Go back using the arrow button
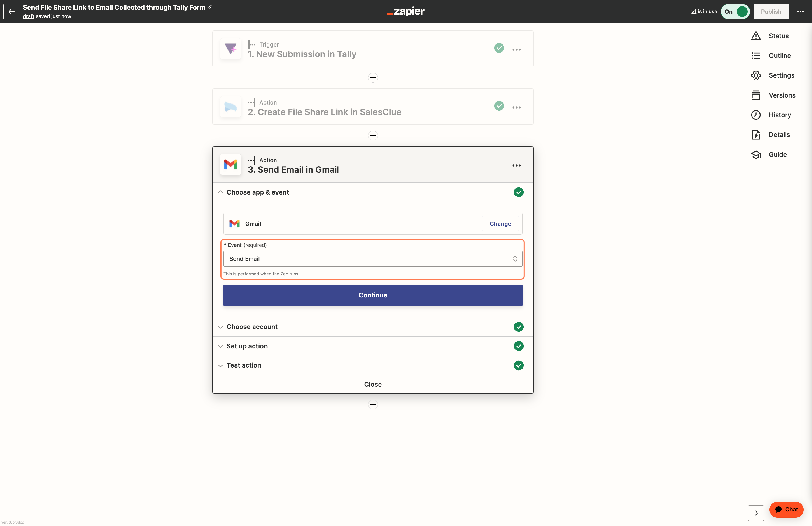The image size is (812, 526). (x=11, y=11)
